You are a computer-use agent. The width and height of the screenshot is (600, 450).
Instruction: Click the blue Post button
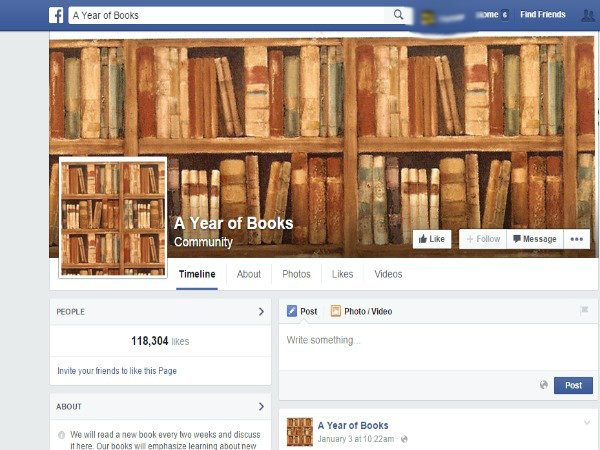pos(573,385)
